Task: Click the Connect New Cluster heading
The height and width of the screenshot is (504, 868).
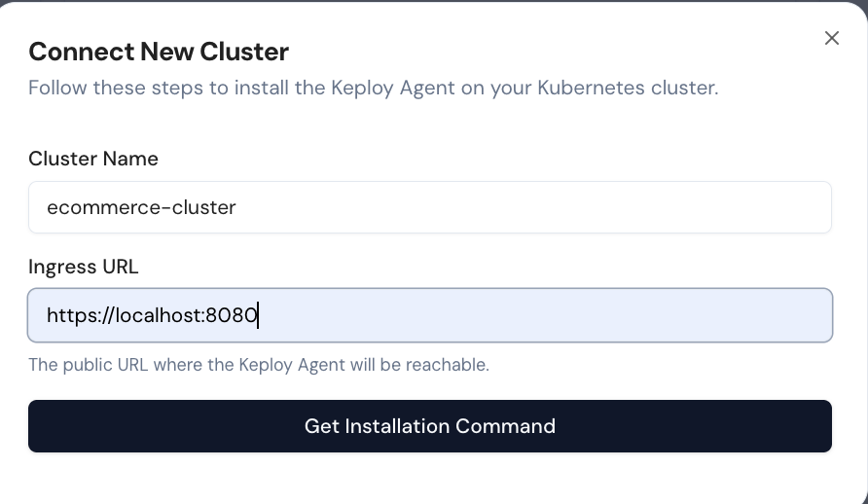Action: [159, 52]
